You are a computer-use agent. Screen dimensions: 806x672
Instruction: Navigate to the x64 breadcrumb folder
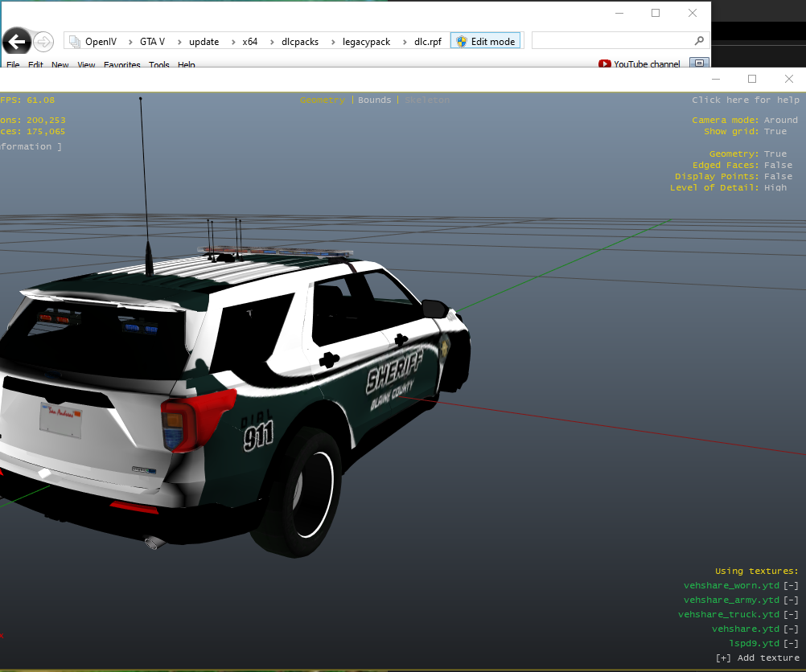tap(250, 42)
